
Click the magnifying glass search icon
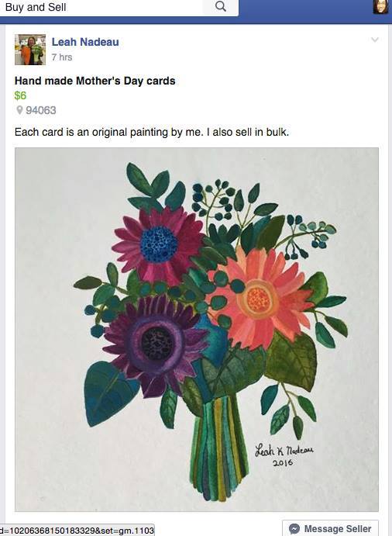click(221, 7)
